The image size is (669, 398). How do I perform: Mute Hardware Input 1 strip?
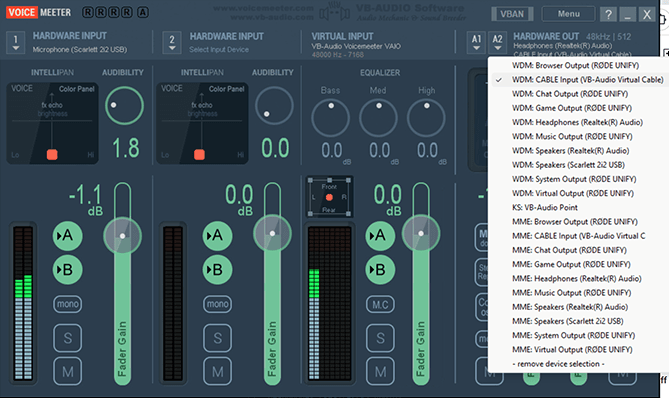(x=67, y=372)
